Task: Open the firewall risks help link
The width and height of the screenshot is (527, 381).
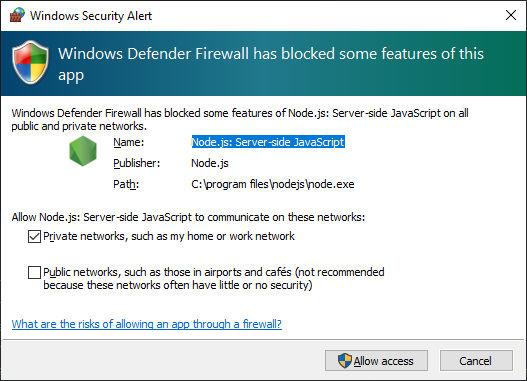Action: (x=147, y=324)
